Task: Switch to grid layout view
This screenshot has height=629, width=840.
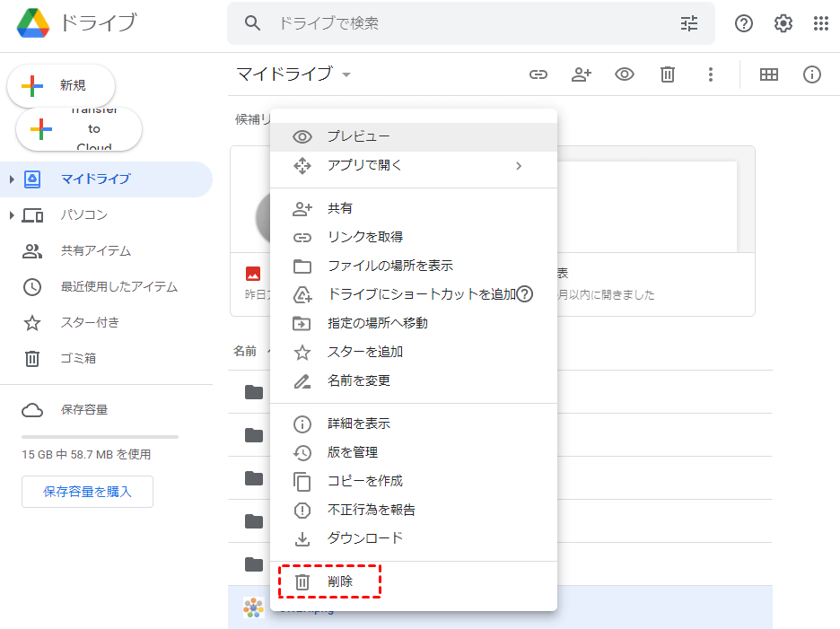Action: (769, 74)
